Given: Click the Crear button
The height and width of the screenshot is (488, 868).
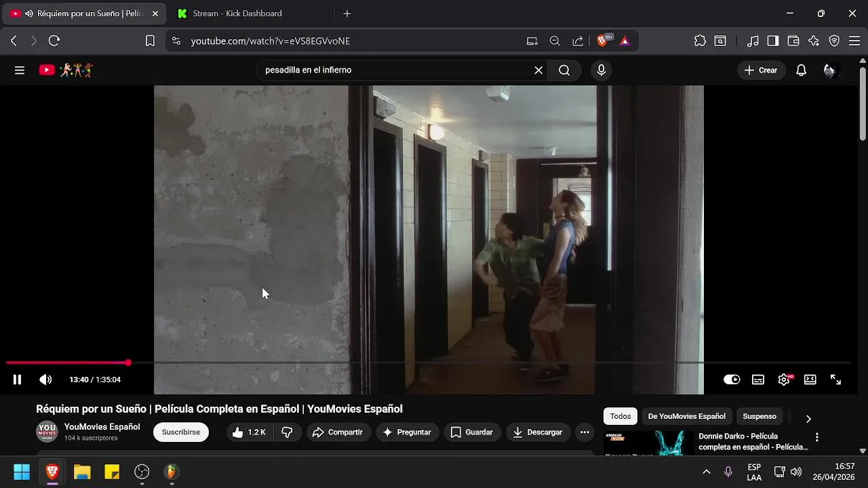Looking at the screenshot, I should [761, 70].
